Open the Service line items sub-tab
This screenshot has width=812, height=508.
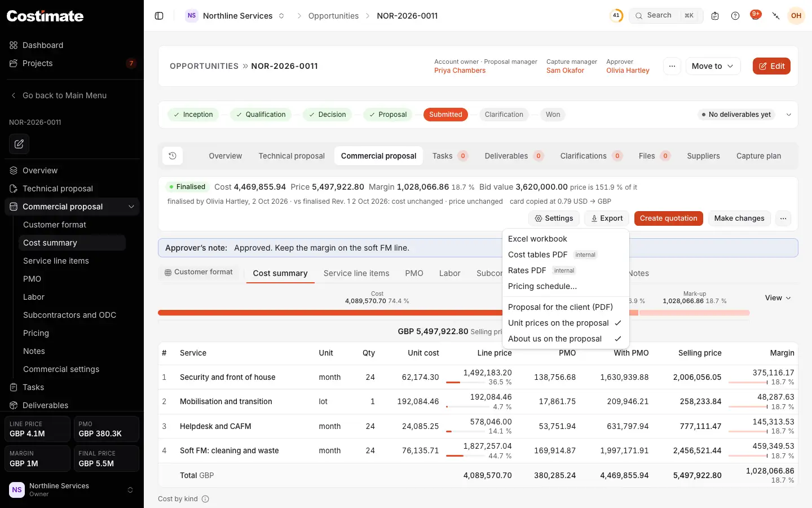tap(356, 273)
